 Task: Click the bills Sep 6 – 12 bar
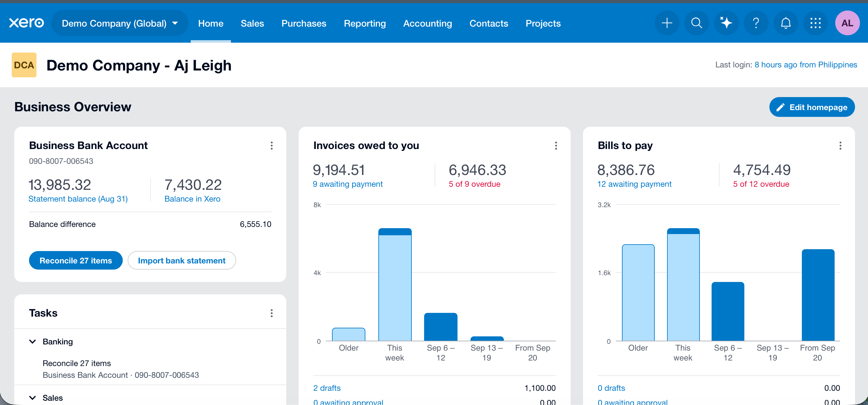(x=728, y=312)
